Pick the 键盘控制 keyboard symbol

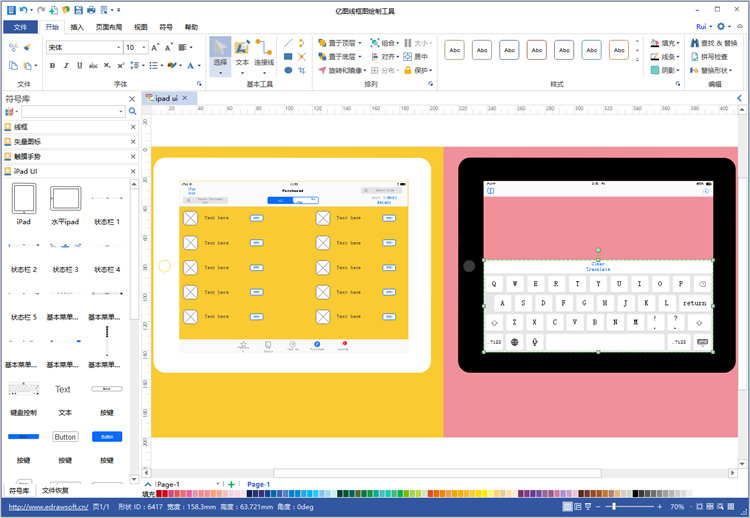pos(23,396)
